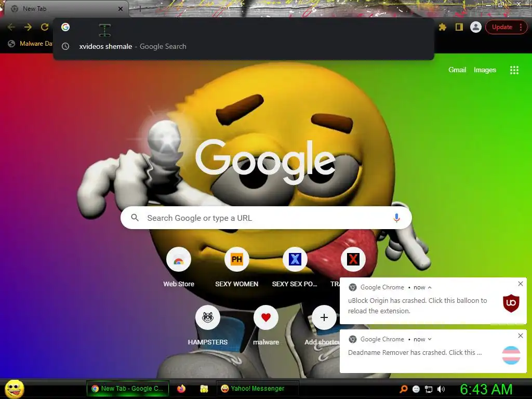Open Images link
Screen dimensions: 532x399
[485, 70]
